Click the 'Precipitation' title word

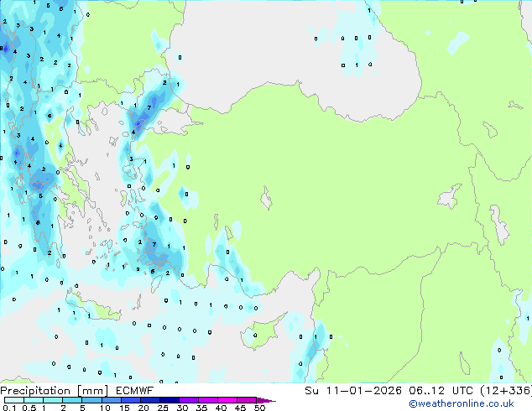(35, 391)
